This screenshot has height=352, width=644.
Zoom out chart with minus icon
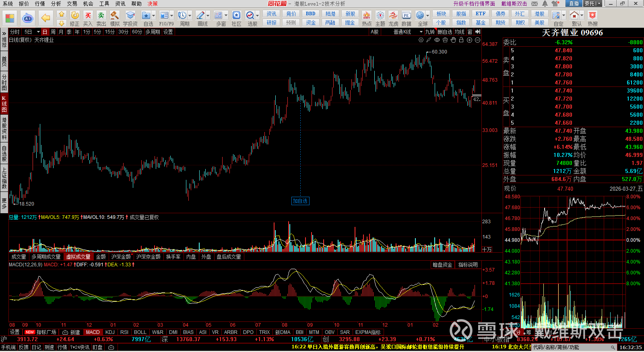[477, 40]
